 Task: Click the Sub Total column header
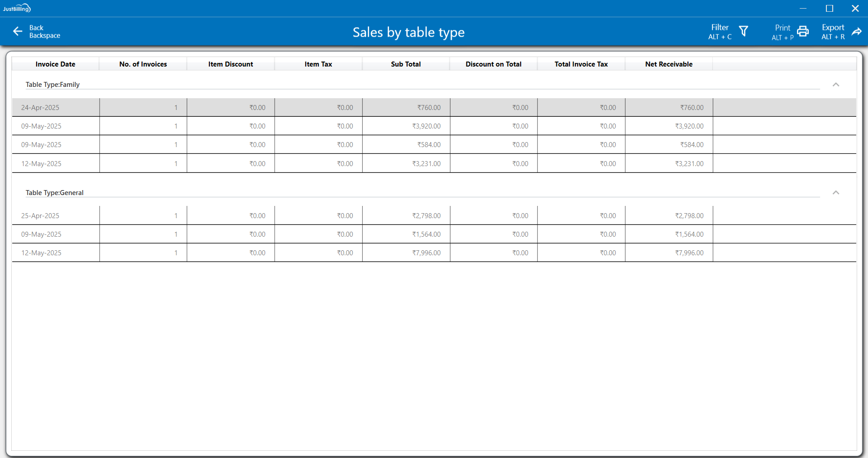pos(406,64)
